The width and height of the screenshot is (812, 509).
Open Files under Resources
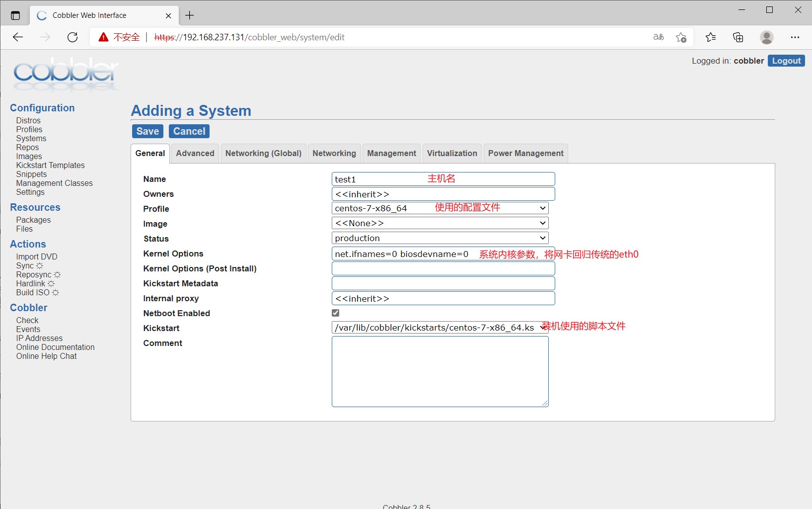(x=24, y=229)
